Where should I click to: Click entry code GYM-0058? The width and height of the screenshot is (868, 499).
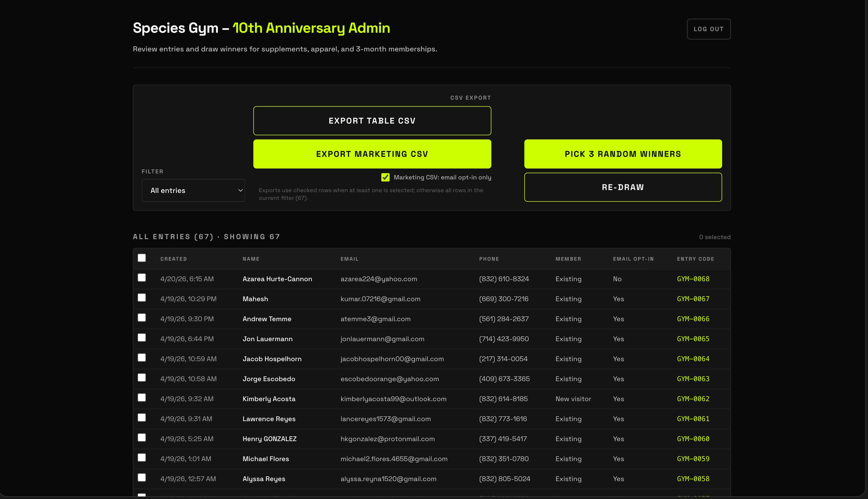[x=693, y=479]
